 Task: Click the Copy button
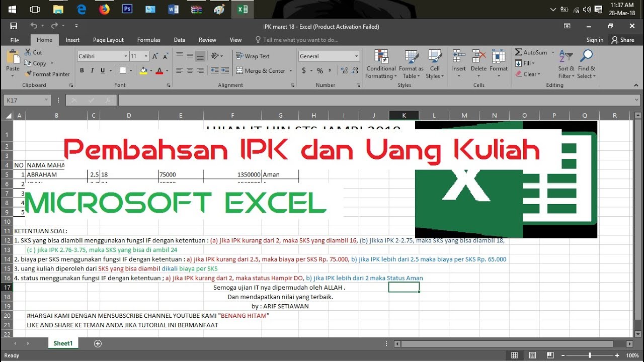click(x=36, y=63)
